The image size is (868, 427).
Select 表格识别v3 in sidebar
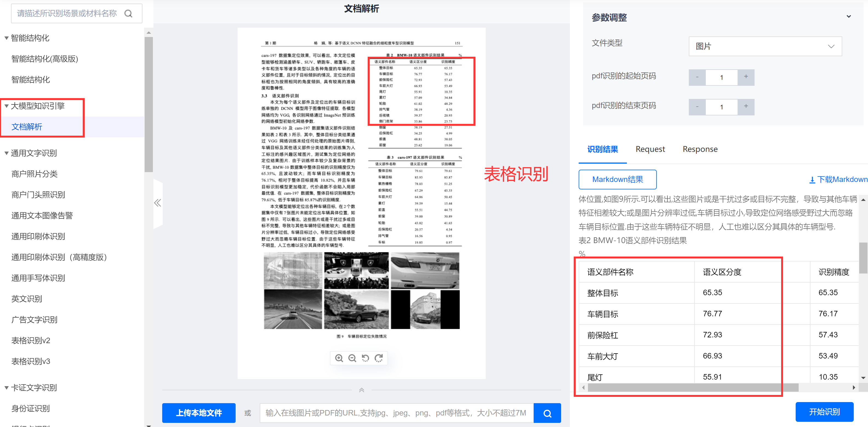31,361
